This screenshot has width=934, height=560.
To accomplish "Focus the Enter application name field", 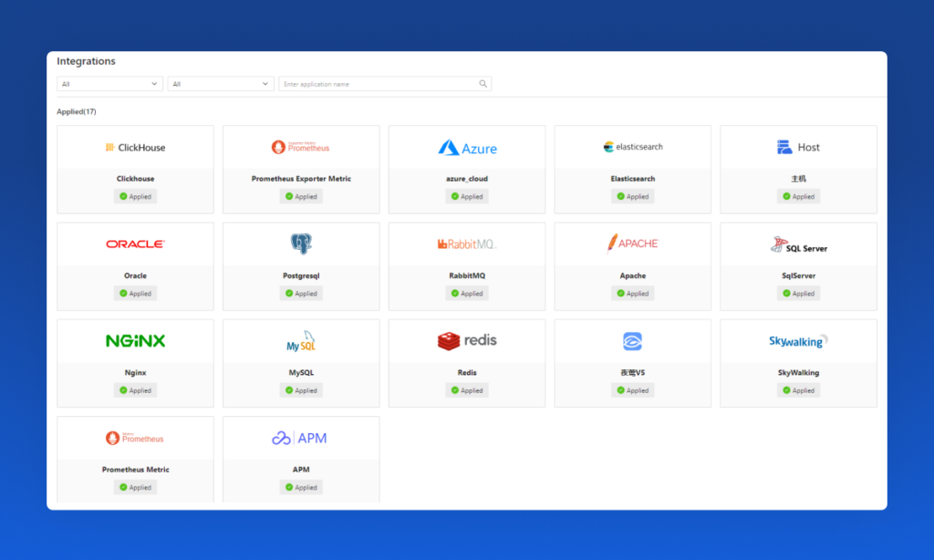I will tap(379, 84).
